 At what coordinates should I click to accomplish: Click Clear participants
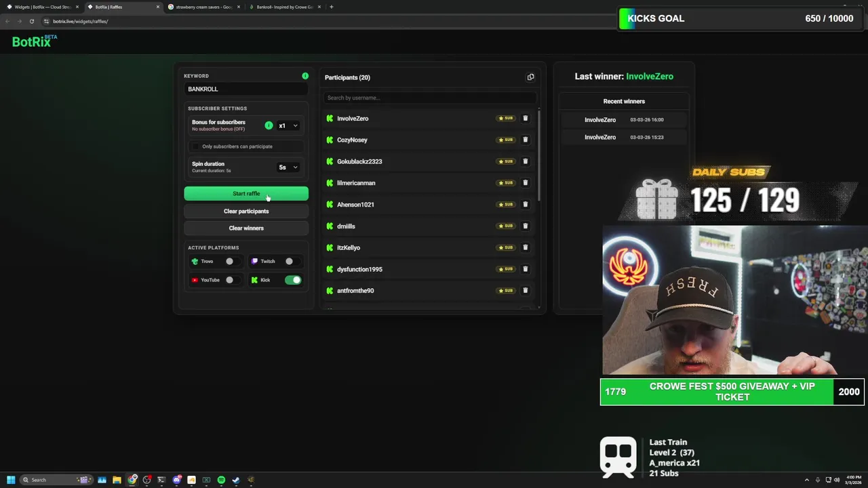246,211
